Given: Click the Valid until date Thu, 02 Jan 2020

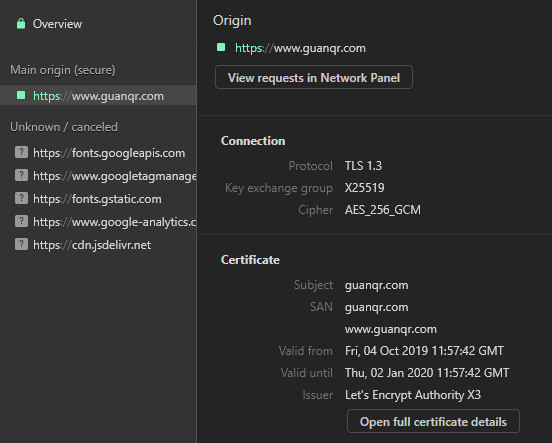Looking at the screenshot, I should [427, 373].
